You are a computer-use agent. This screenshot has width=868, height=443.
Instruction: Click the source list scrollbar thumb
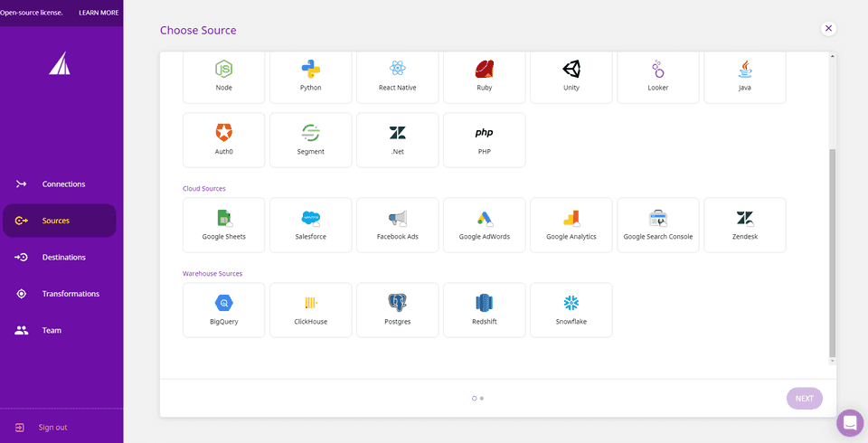832,253
